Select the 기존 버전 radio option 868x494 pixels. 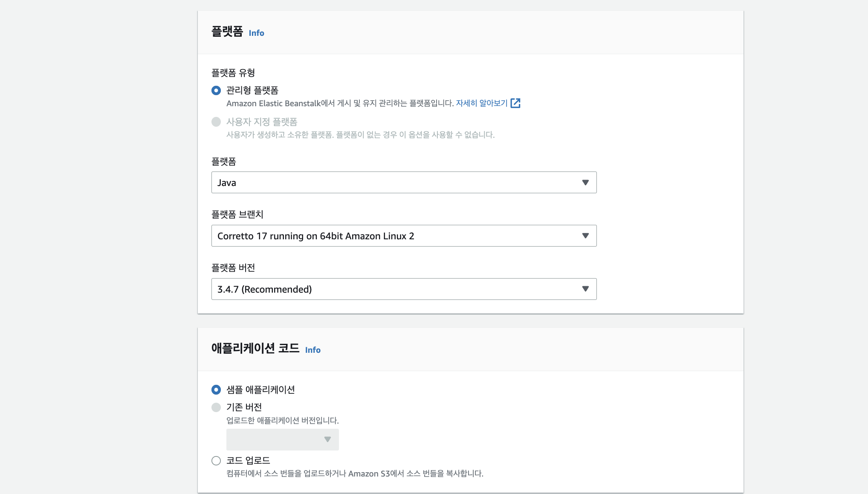(x=216, y=407)
